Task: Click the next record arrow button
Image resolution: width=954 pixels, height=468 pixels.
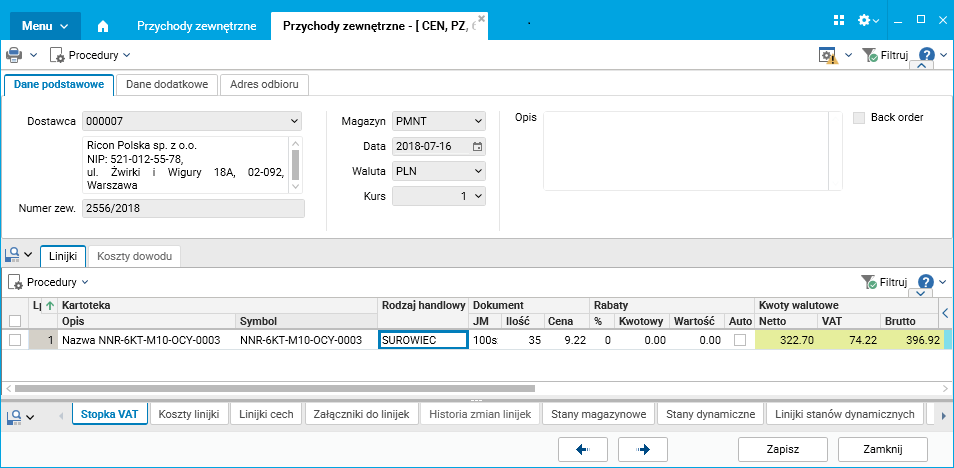Action: tap(643, 450)
